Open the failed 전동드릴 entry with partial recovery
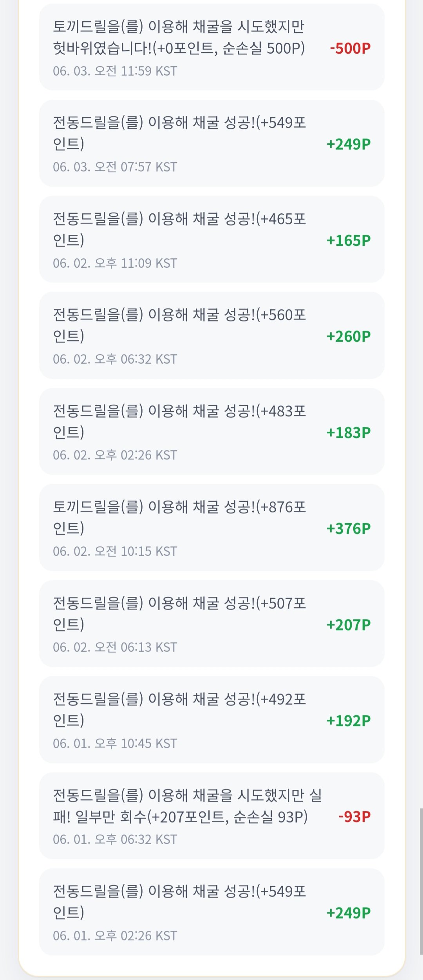The height and width of the screenshot is (980, 423). pos(211,816)
